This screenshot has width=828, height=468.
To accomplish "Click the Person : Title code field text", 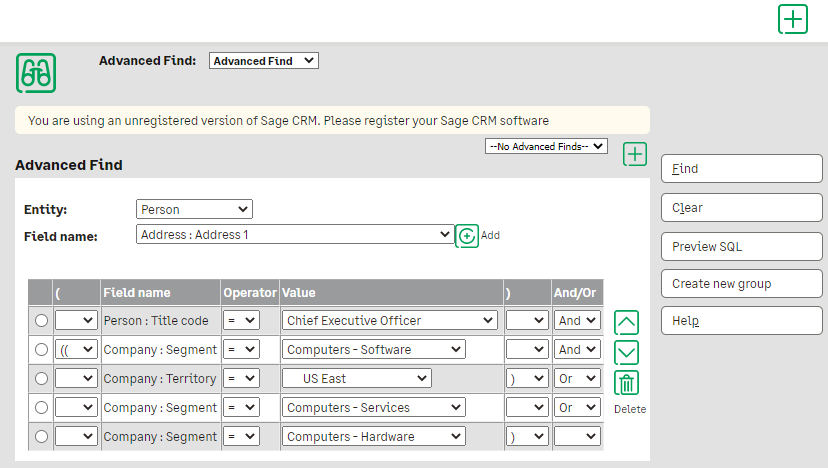I will 156,321.
